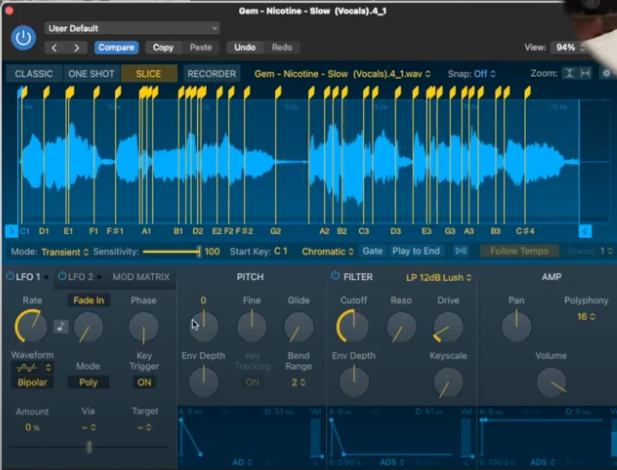Click the Amp Volume knob
617x470 pixels.
coord(551,383)
